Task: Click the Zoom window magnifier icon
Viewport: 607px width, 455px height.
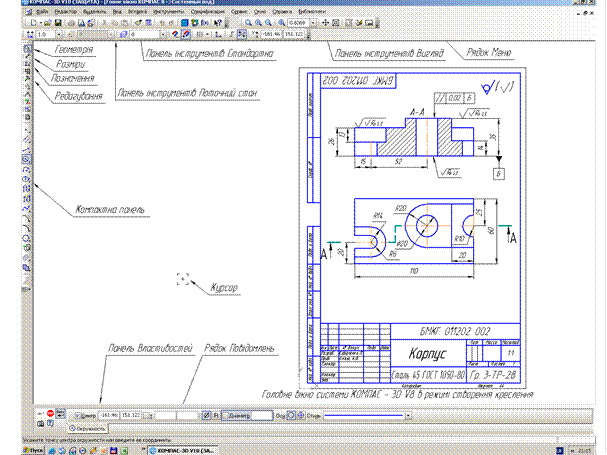Action: pos(248,23)
